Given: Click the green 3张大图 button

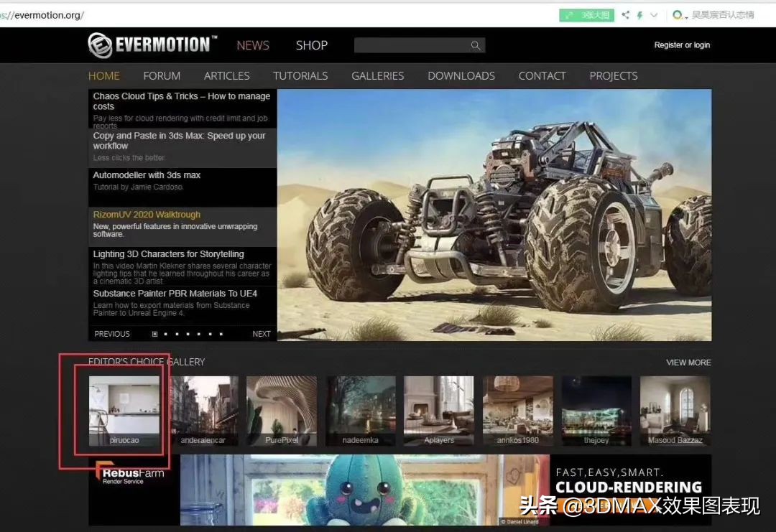Looking at the screenshot, I should (586, 15).
